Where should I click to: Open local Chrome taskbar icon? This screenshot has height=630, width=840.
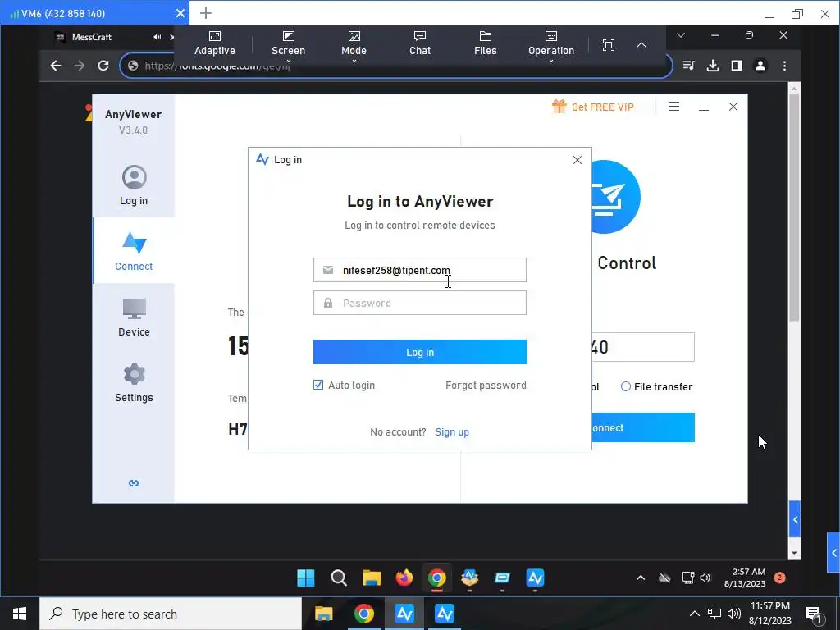pyautogui.click(x=363, y=614)
